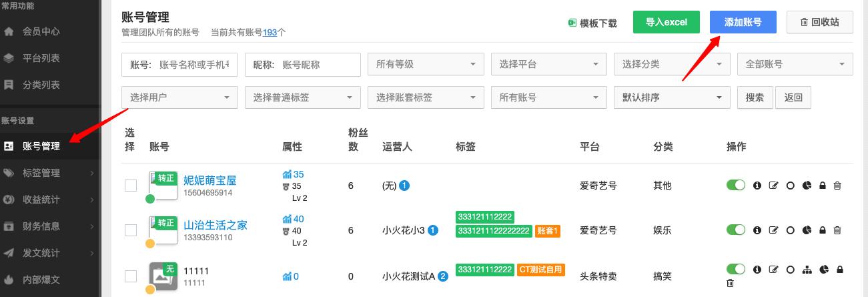Open account link 山治生活之家

tap(215, 225)
